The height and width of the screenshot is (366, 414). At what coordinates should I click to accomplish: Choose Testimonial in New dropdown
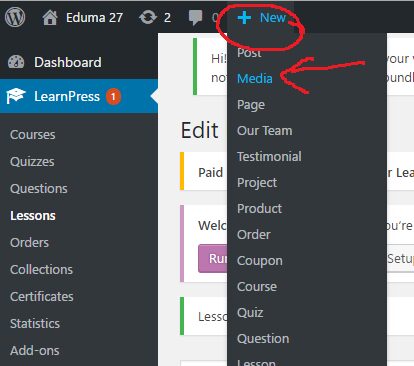[x=269, y=157]
